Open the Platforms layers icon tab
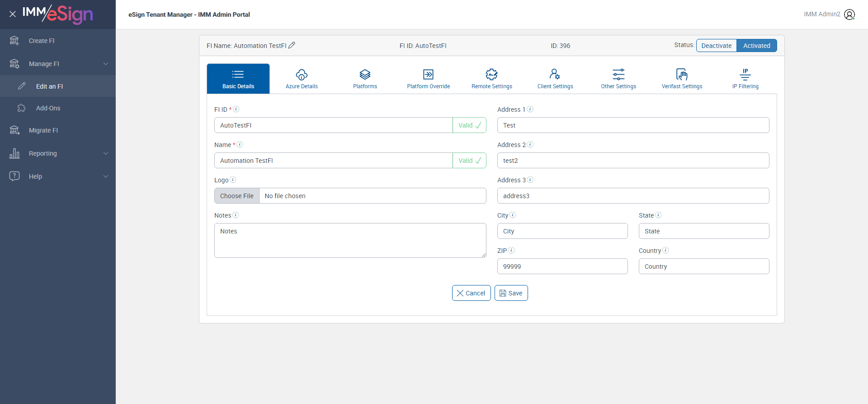This screenshot has width=868, height=404. 365,74
